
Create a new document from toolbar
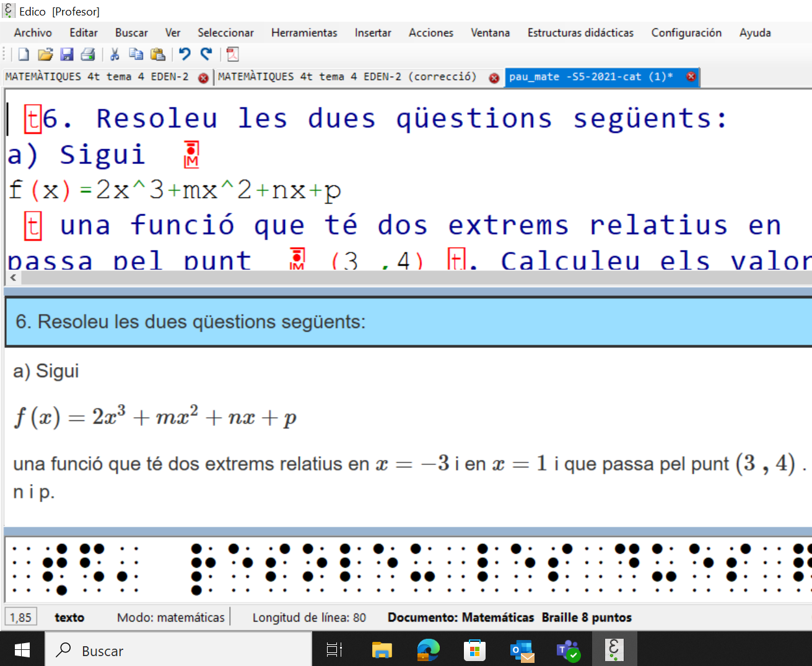24,54
